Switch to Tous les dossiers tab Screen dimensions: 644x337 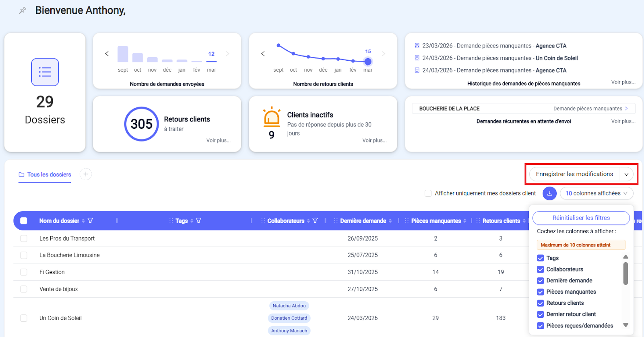point(45,175)
